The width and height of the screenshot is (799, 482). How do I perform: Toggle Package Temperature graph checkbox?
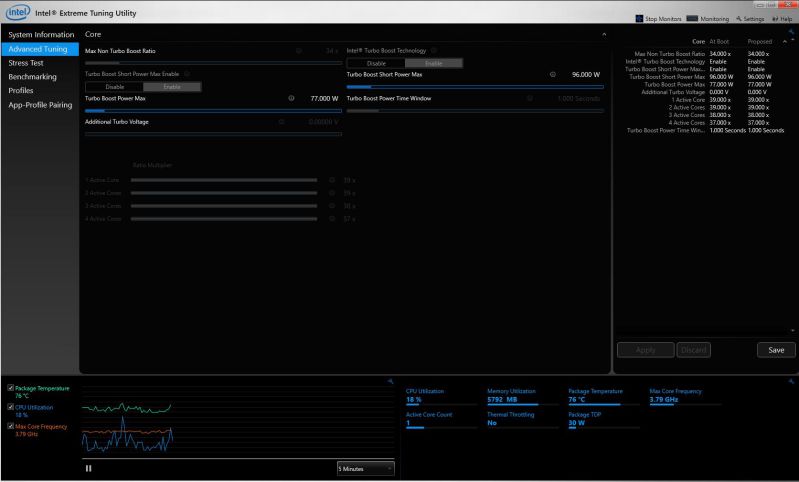click(11, 388)
